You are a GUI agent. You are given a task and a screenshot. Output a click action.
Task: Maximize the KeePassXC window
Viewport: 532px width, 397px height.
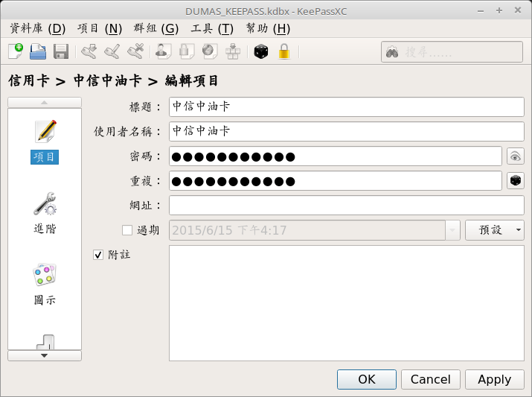point(499,11)
